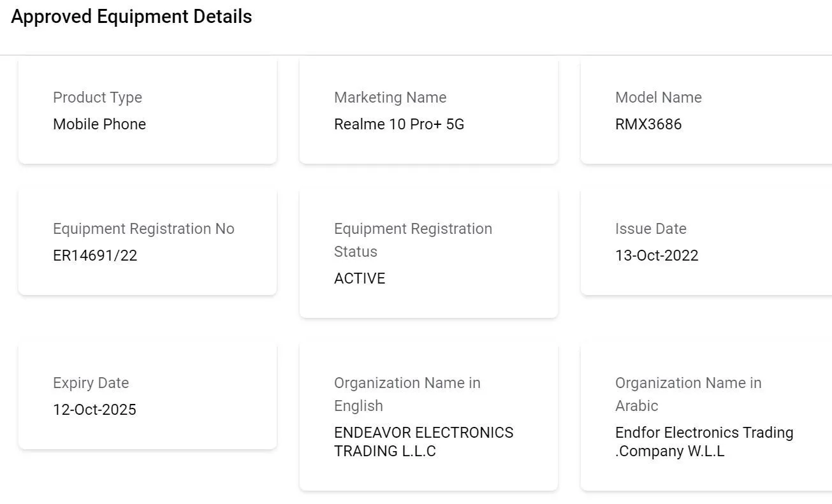832x504 pixels.
Task: Click the Approved Equipment Details heading
Action: (x=131, y=17)
